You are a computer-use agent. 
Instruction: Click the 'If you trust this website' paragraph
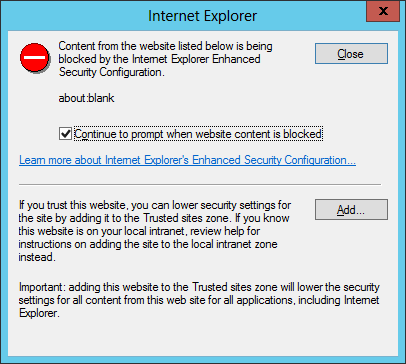click(155, 231)
